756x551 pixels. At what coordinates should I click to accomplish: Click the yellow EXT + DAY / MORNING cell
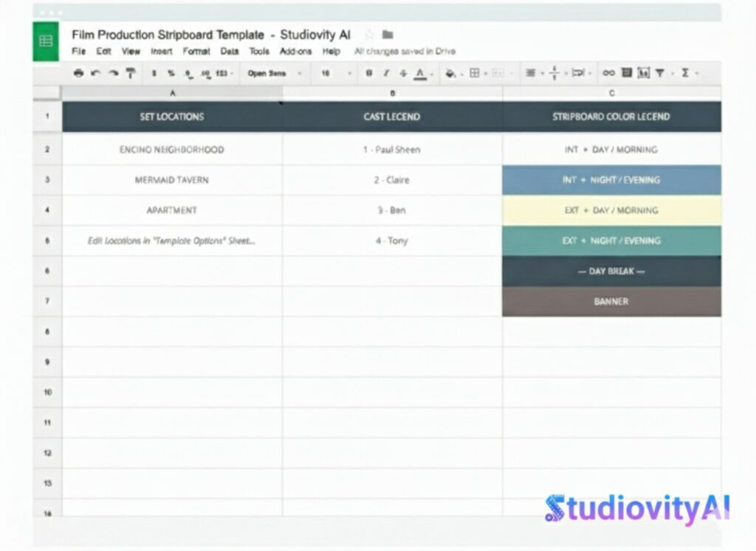(x=612, y=210)
